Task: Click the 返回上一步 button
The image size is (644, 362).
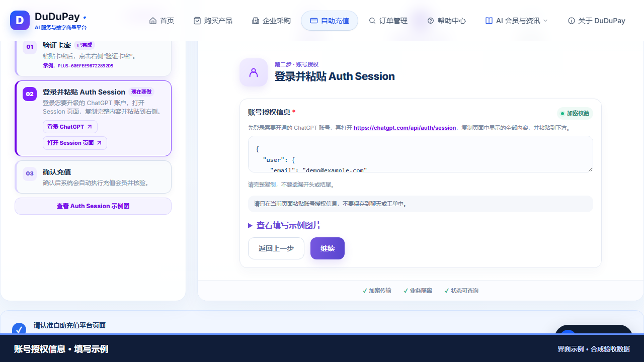Action: (276, 248)
